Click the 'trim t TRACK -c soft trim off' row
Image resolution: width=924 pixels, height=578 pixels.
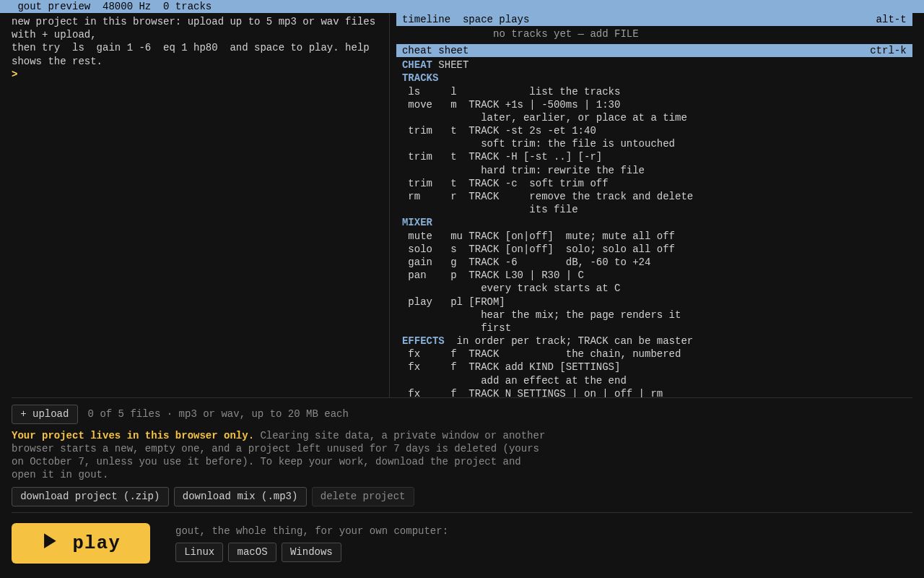[508, 184]
